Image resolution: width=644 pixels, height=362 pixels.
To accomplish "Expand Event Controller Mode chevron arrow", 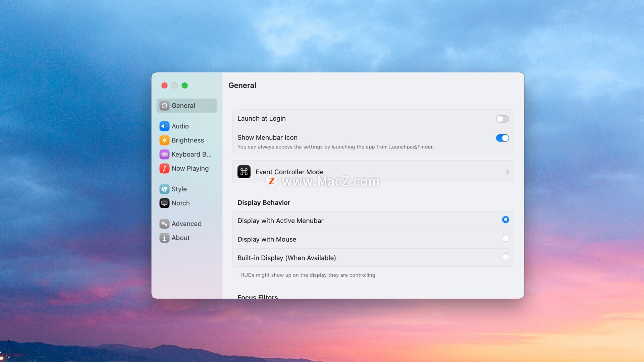I will point(507,172).
